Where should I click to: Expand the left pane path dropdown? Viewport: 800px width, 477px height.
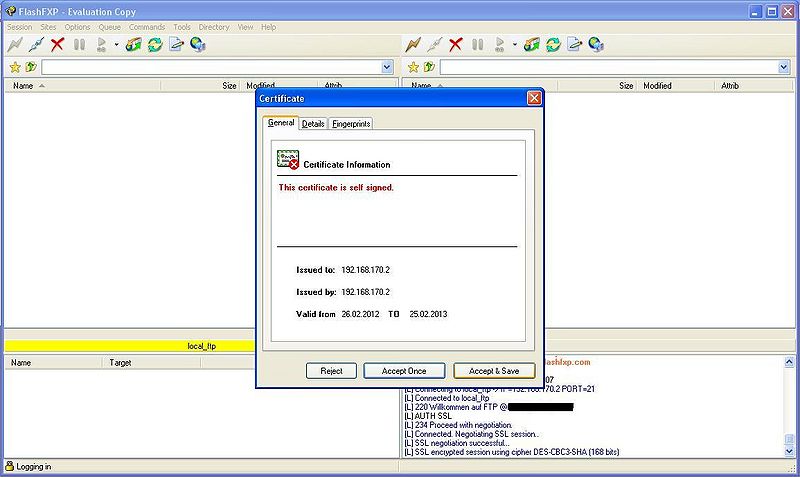387,67
